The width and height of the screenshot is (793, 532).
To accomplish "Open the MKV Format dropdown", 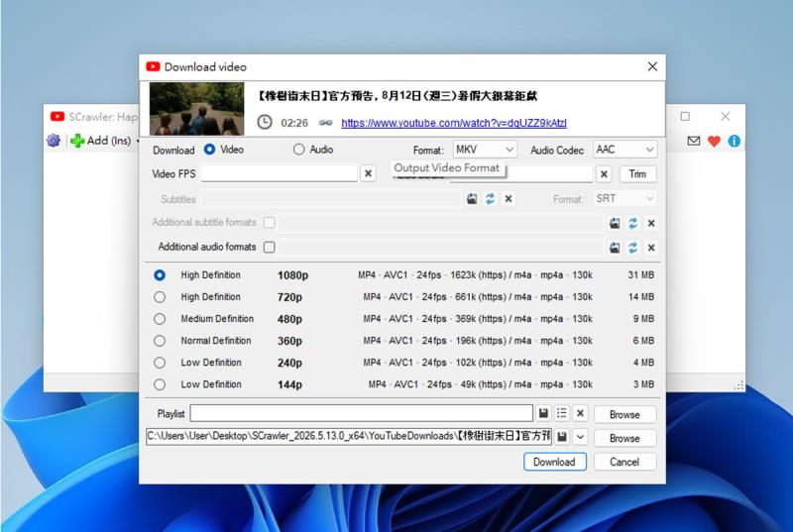I will (x=485, y=150).
